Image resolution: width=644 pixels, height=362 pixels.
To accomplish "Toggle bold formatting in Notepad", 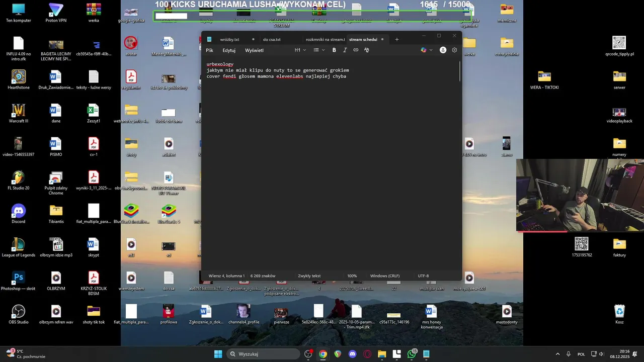I will coord(334,50).
